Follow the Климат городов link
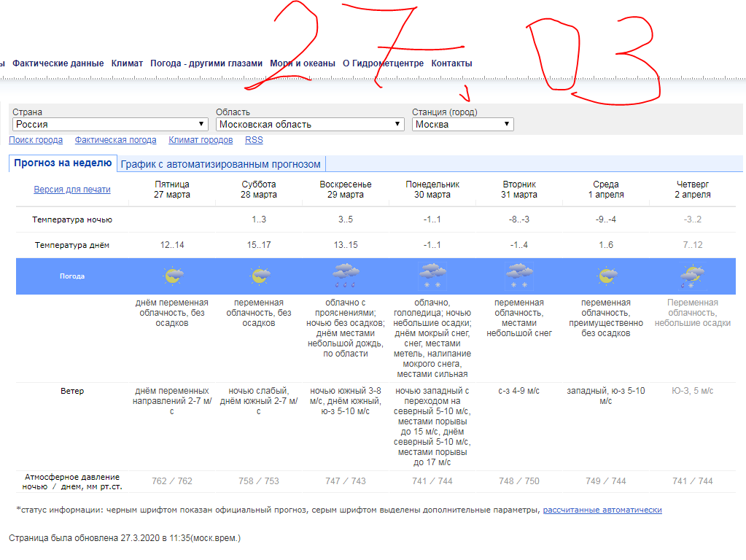Screen dimensions: 746x560 [201, 140]
